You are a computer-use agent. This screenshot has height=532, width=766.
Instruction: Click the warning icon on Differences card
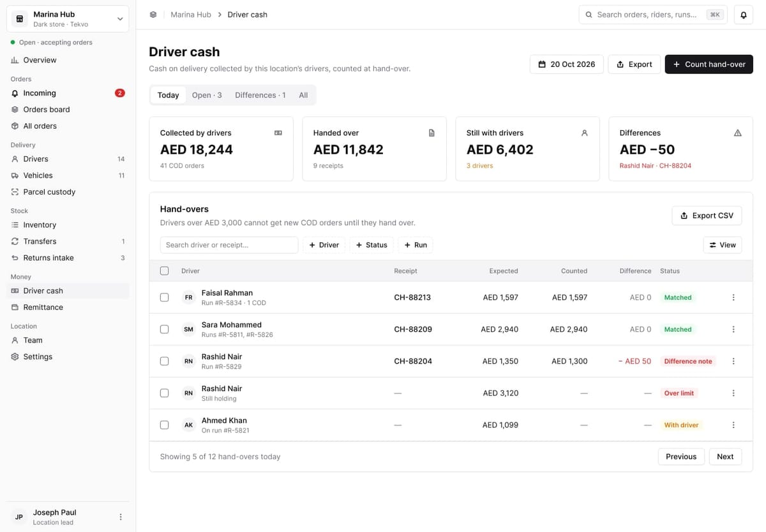coord(737,133)
